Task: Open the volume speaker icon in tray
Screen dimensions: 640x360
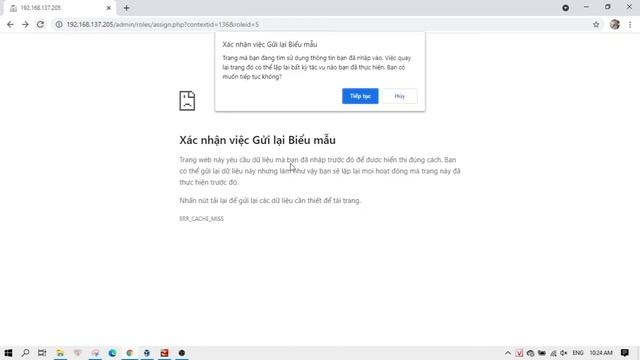Action: tap(564, 353)
